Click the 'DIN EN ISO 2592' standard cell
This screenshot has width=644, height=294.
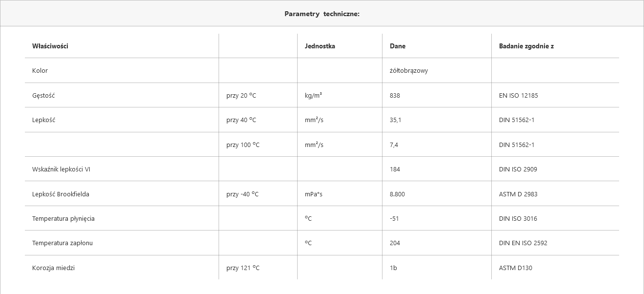(523, 243)
